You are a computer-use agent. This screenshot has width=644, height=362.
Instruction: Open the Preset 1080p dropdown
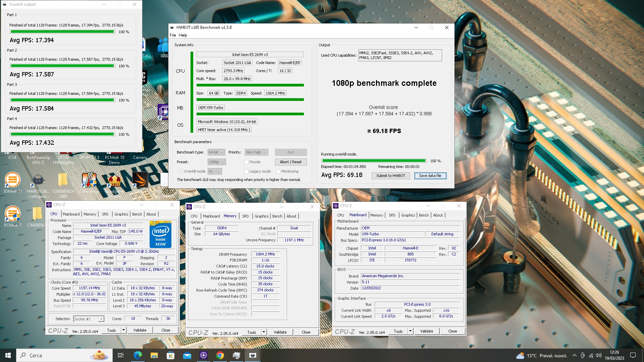tap(216, 162)
